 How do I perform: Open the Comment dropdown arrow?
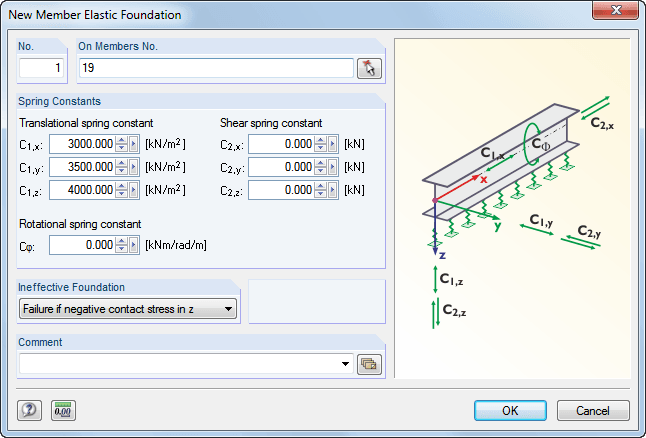click(x=346, y=364)
